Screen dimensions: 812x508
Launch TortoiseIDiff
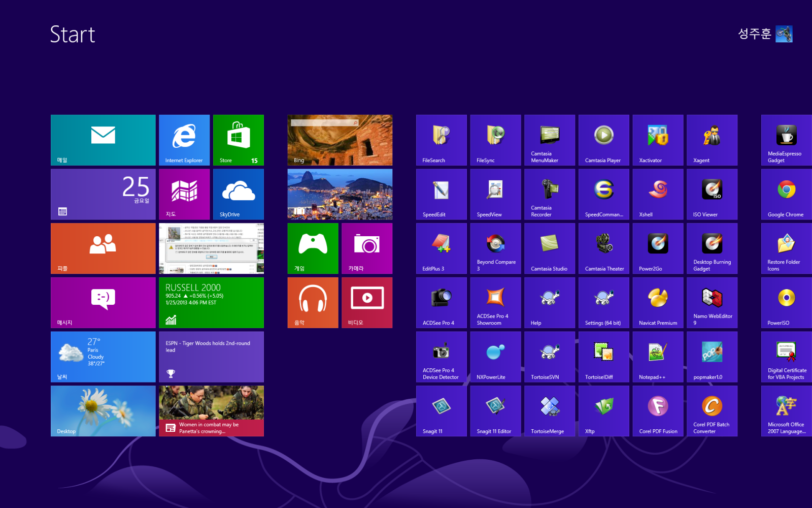click(x=604, y=357)
